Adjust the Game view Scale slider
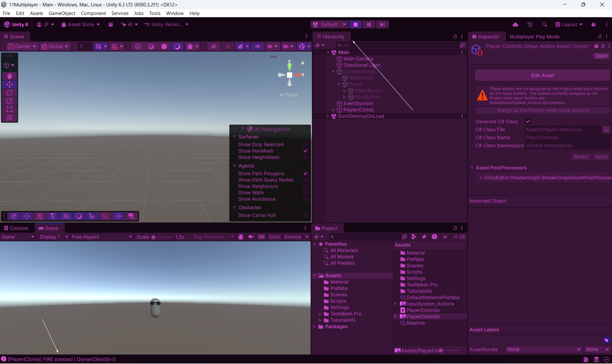Viewport: 612px width, 364px height. coord(153,237)
